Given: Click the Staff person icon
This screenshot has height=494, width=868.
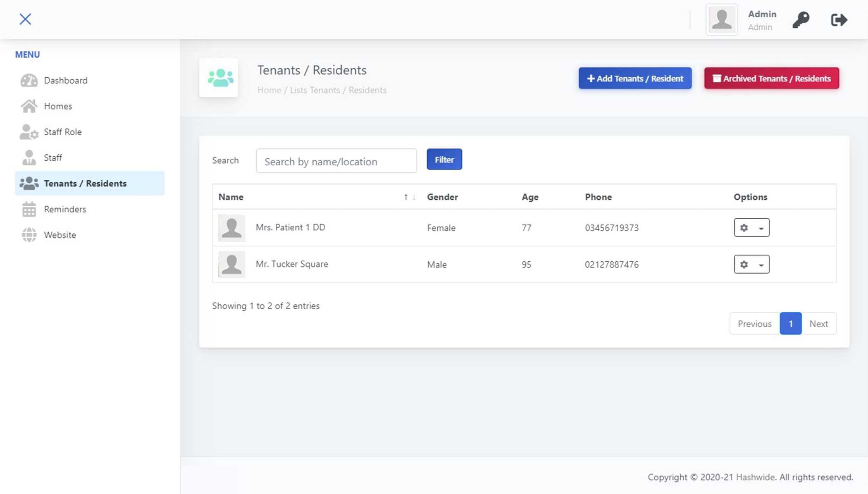Looking at the screenshot, I should 29,158.
